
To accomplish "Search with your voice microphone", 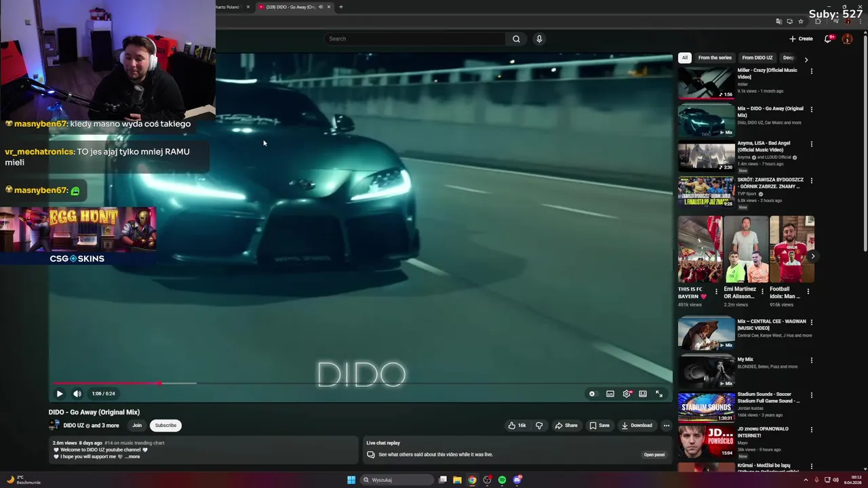I will [x=539, y=39].
